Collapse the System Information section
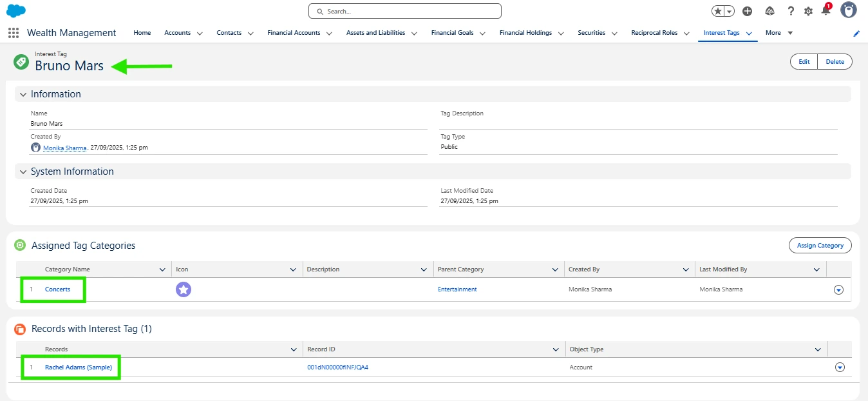This screenshot has width=868, height=401. (x=23, y=171)
